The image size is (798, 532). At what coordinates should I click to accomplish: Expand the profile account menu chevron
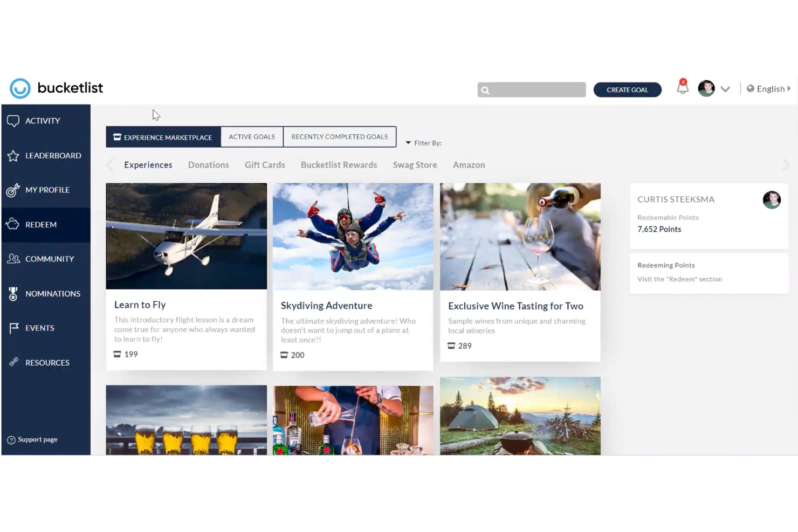(725, 88)
